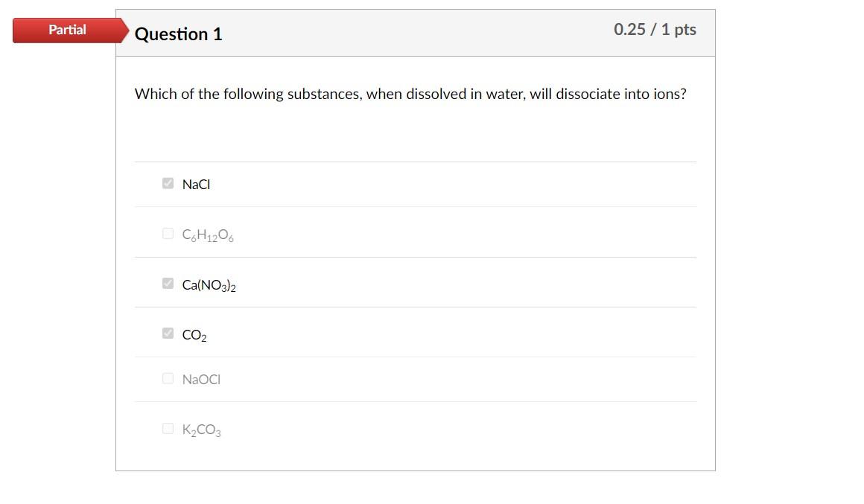
Task: Select the C6H12O6 answer text
Action: pos(208,235)
